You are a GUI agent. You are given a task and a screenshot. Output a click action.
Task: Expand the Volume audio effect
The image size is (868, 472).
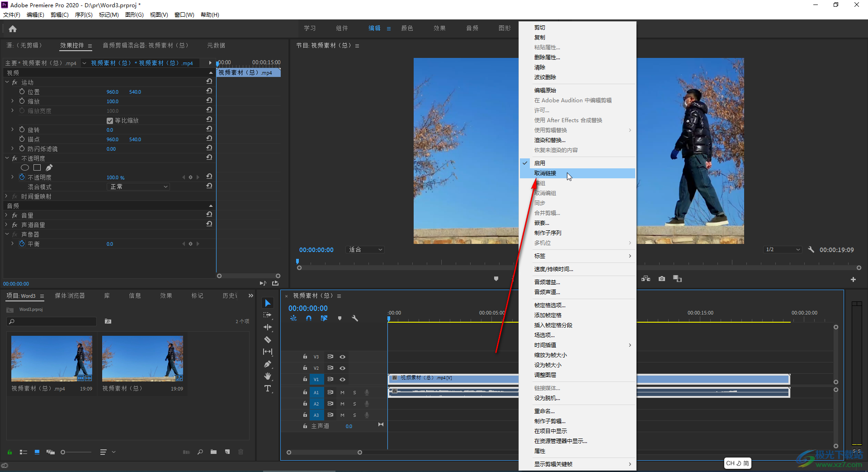pyautogui.click(x=7, y=215)
